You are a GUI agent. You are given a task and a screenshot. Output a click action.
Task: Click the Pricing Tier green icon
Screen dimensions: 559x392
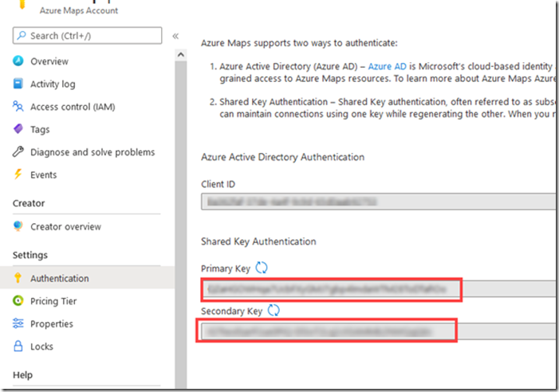(x=18, y=300)
